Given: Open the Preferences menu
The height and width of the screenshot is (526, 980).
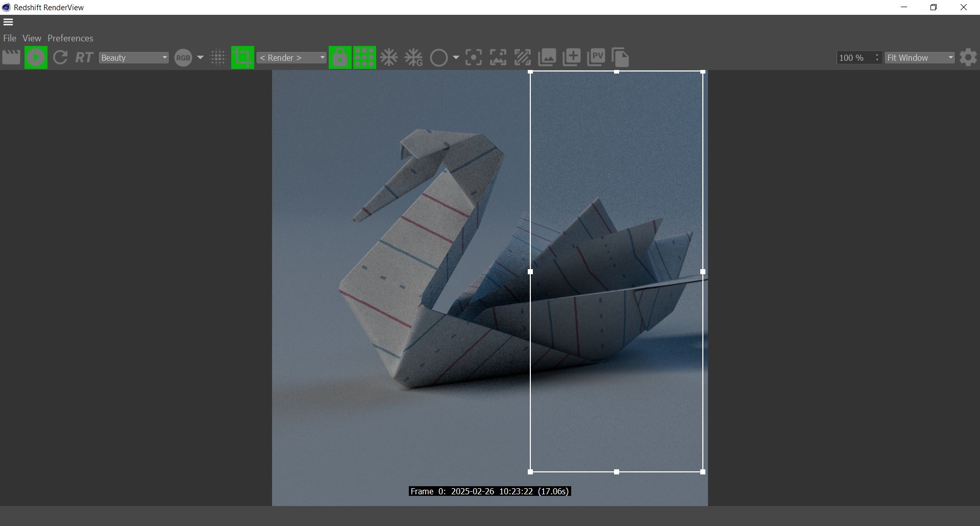Looking at the screenshot, I should pyautogui.click(x=70, y=38).
